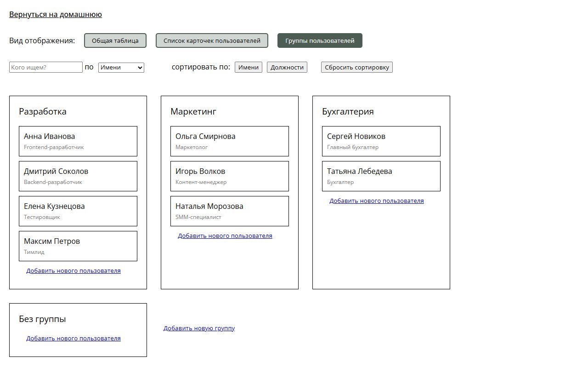Add new user to Разработка group

coord(73,270)
